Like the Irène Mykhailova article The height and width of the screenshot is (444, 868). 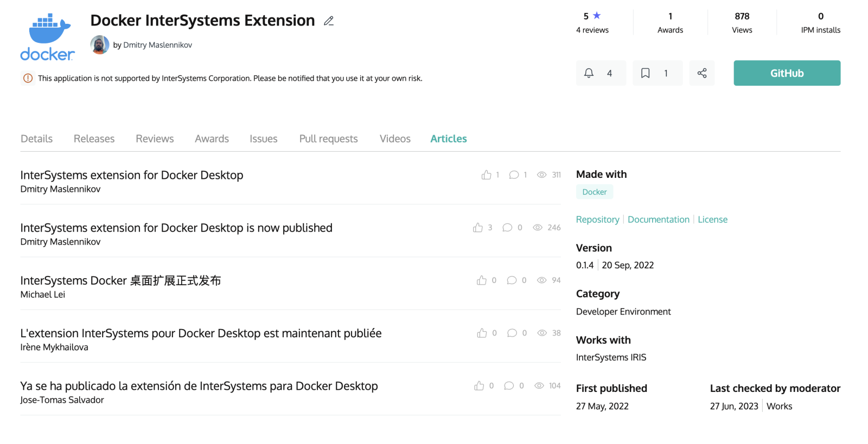[x=482, y=333]
